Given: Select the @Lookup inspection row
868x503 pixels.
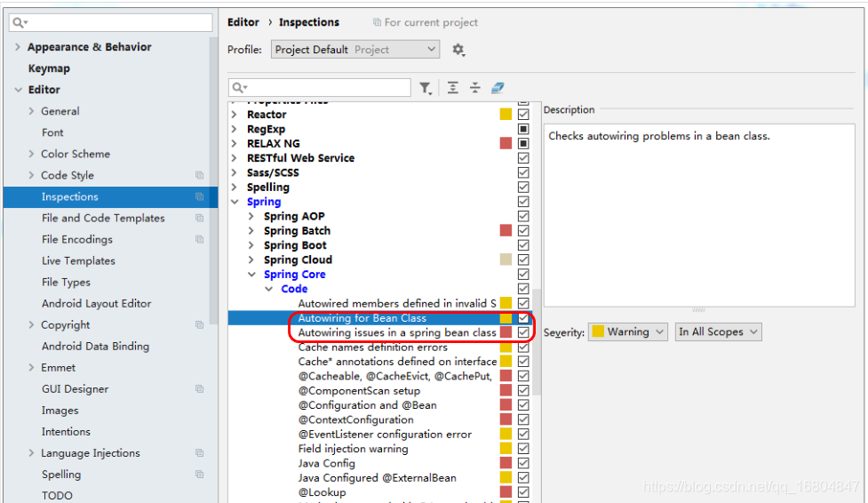Looking at the screenshot, I should (x=322, y=492).
